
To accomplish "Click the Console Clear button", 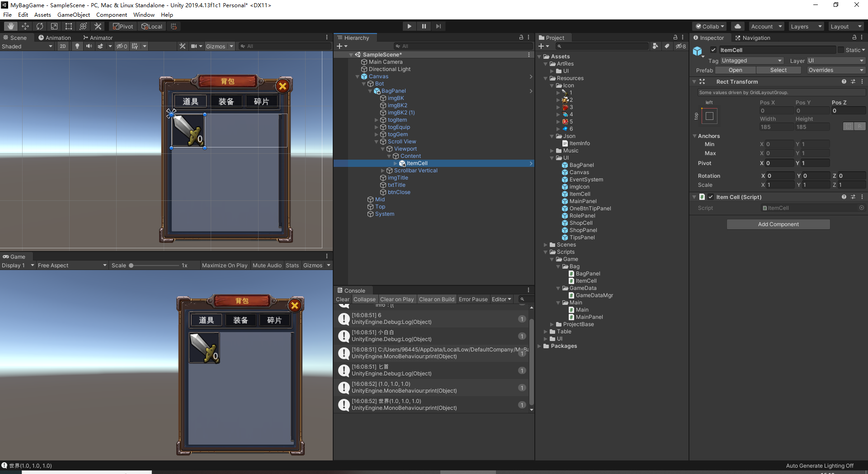I will (x=343, y=299).
